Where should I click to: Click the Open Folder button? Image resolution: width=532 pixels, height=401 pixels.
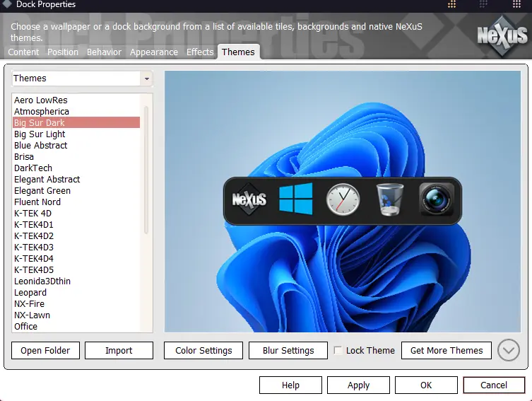coord(45,350)
